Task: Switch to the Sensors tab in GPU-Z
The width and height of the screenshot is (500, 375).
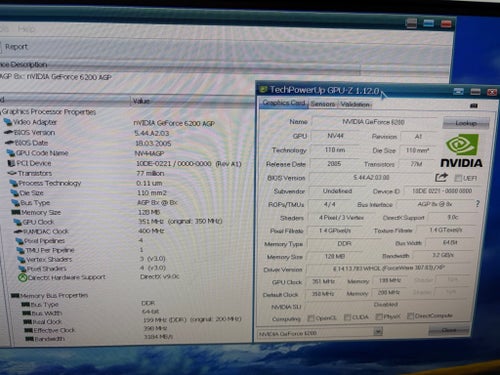Action: [x=323, y=104]
